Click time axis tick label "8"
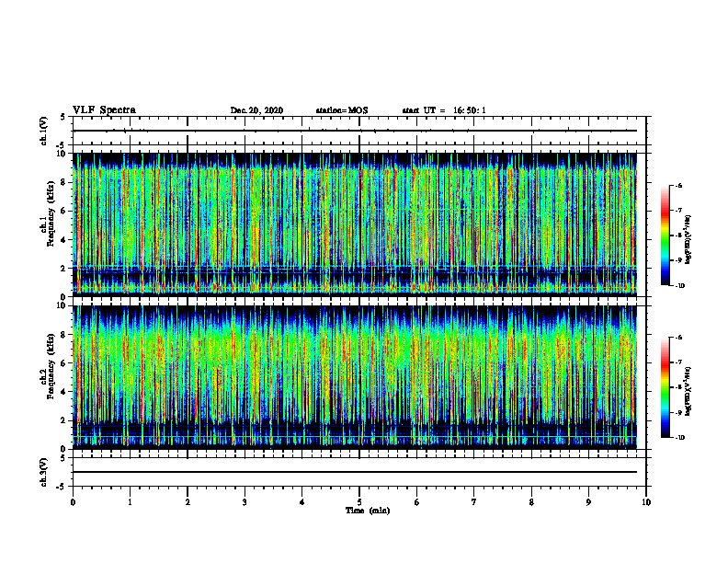 531,502
